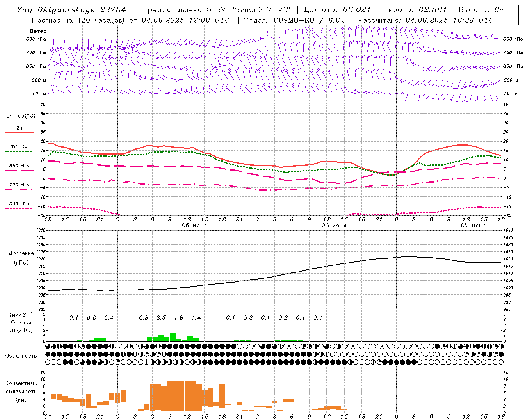Click the Ветер panel label

coord(38,31)
